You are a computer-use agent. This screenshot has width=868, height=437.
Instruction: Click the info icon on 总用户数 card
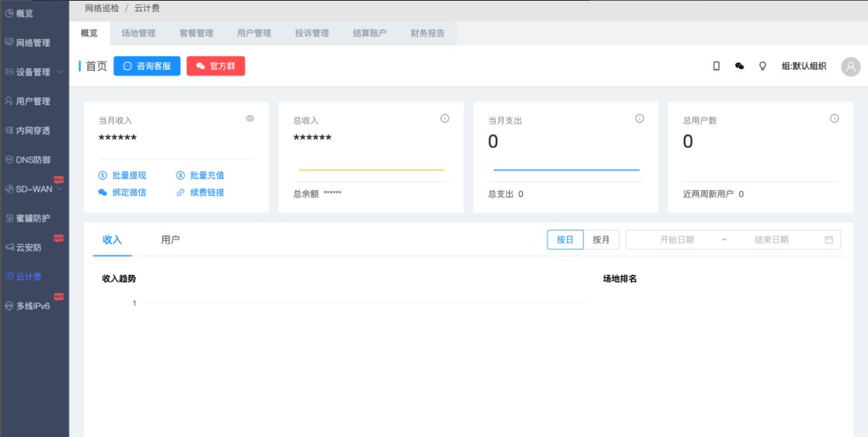(835, 118)
